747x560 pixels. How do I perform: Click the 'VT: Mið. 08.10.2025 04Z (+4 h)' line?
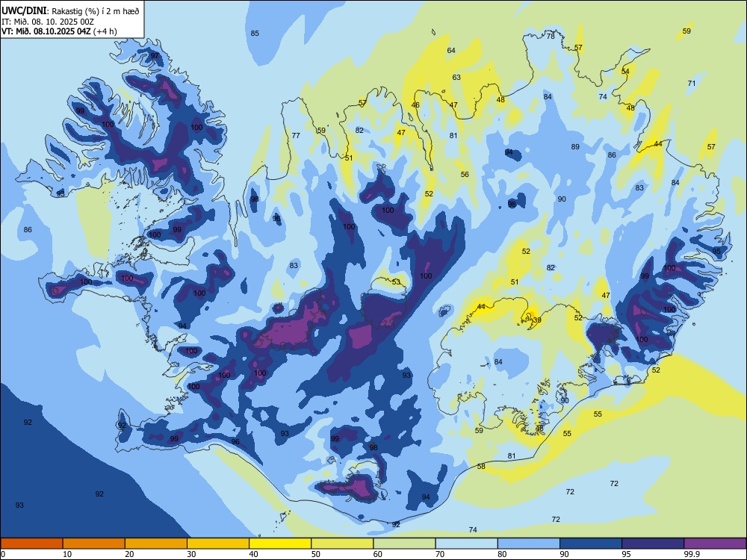(59, 31)
